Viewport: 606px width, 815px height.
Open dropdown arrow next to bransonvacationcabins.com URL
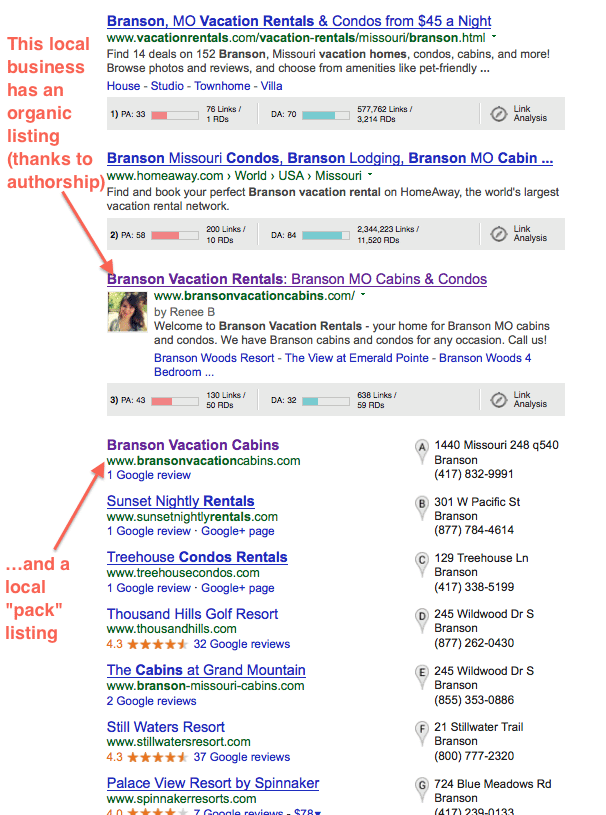click(x=363, y=295)
